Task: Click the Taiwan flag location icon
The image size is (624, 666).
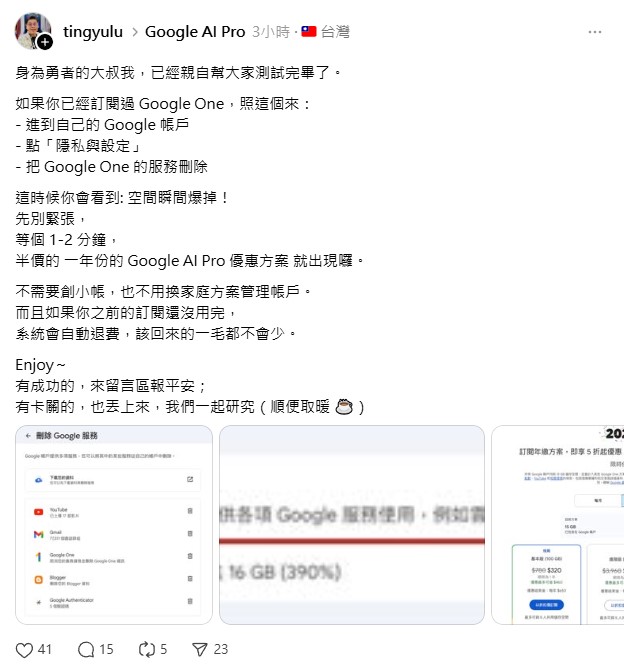Action: point(309,31)
